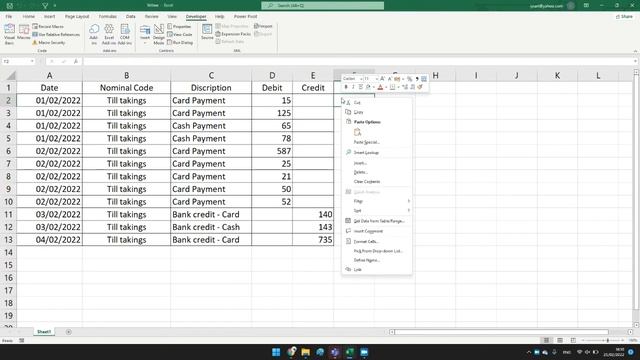Select cell 'Bank credit - Cash'

tap(211, 227)
